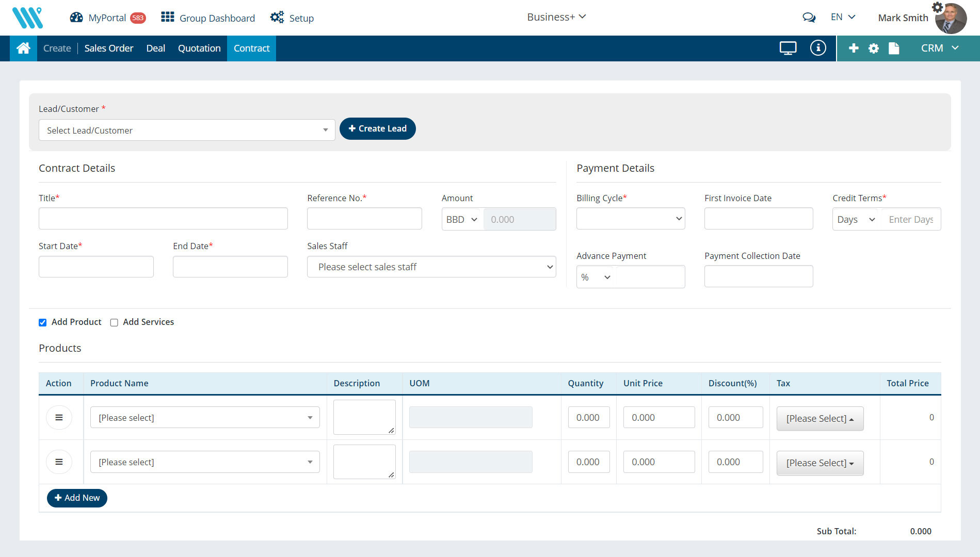
Task: Click the document file icon in toolbar
Action: pos(894,48)
